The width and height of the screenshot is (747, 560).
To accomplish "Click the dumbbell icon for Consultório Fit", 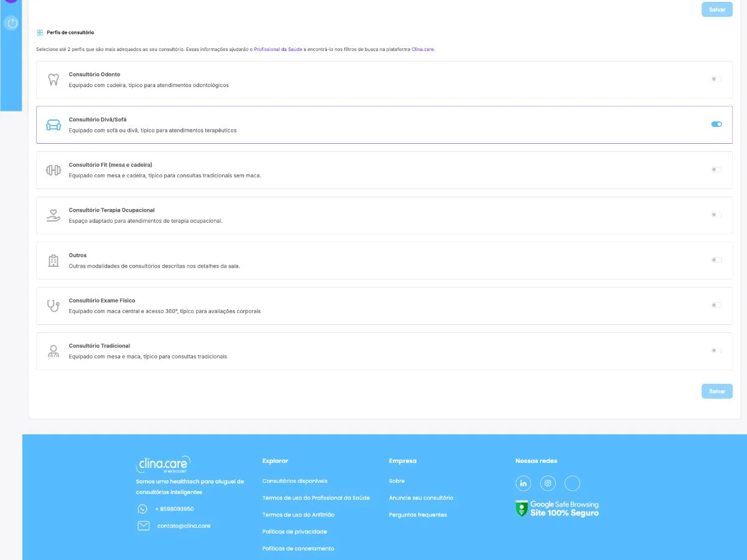I will tap(54, 170).
